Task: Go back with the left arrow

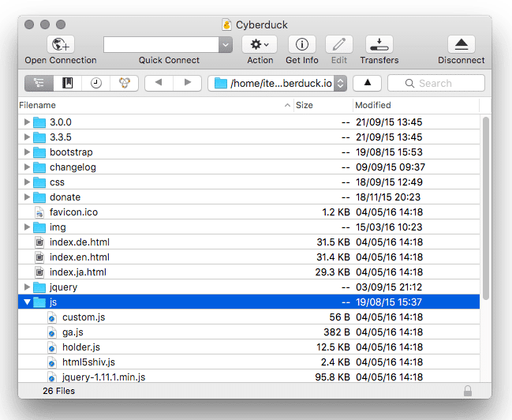Action: coord(159,83)
